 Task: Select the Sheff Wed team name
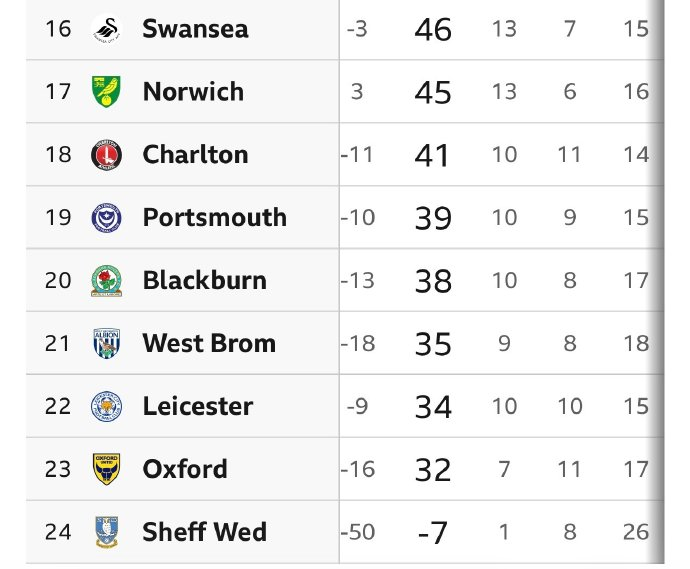(x=204, y=531)
